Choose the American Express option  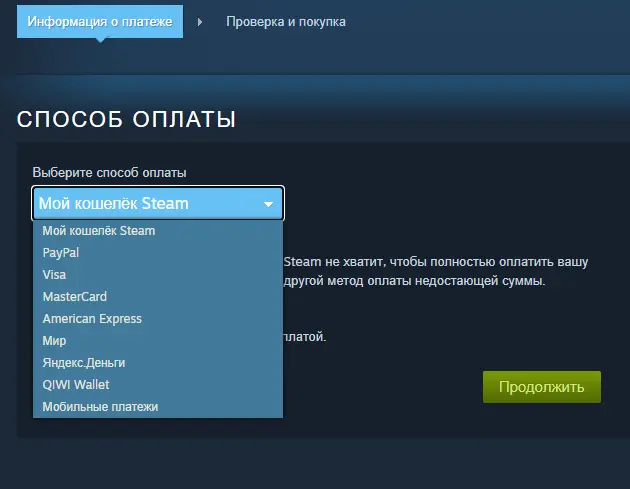158,319
